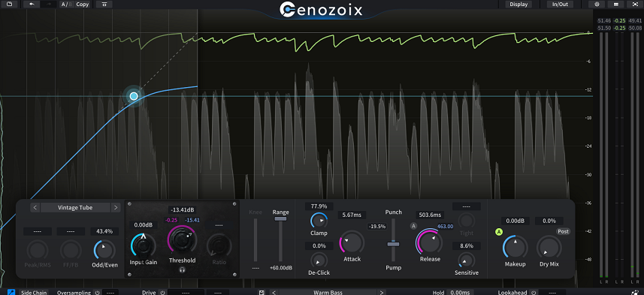Image resolution: width=644 pixels, height=295 pixels.
Task: Click the De-Click knob
Action: click(319, 260)
